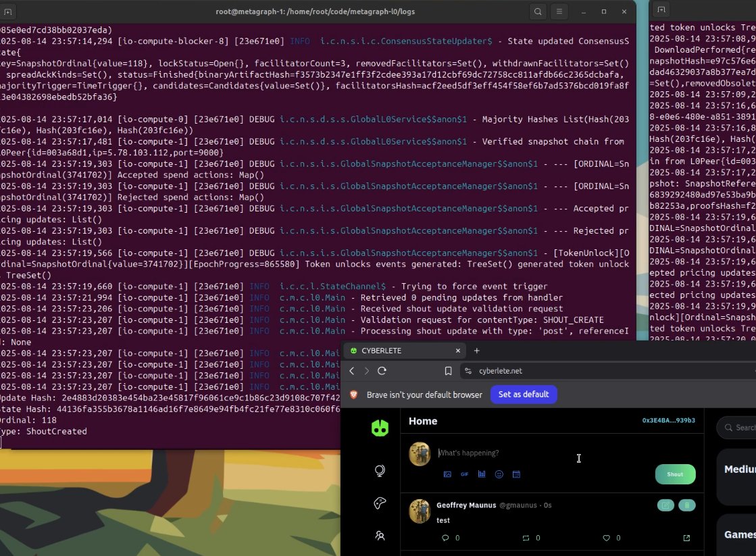Click new tab icon in main terminal titlebar
756x556 pixels.
click(x=7, y=11)
